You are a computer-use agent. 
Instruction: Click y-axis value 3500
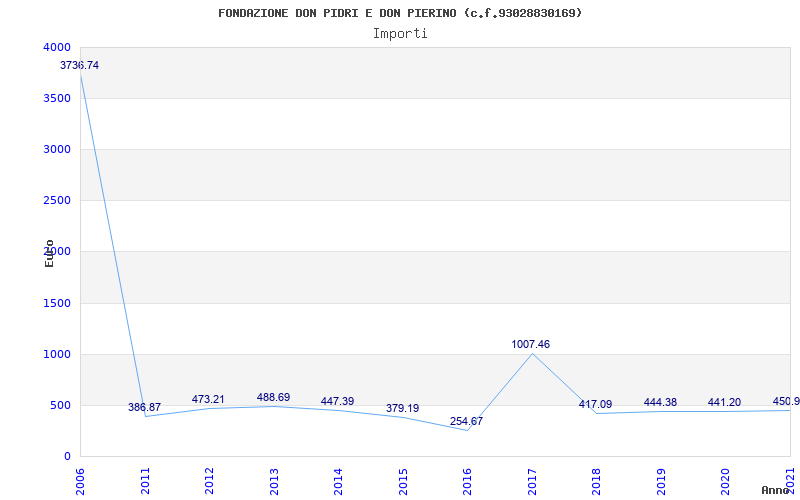pos(57,98)
